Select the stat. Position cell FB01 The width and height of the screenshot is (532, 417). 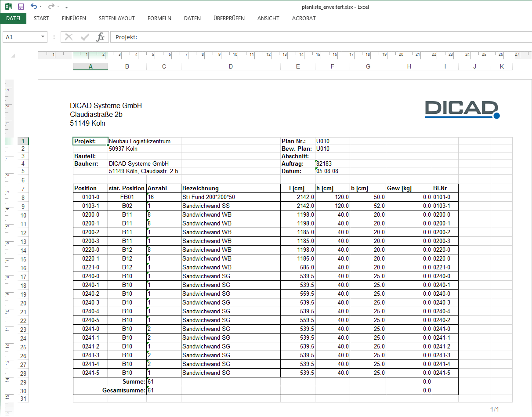coord(127,197)
